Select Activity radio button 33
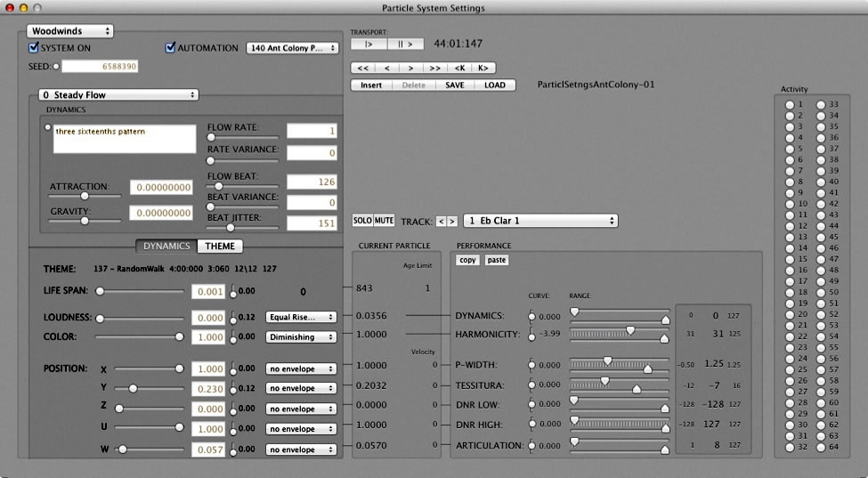The height and width of the screenshot is (478, 868). (x=821, y=104)
